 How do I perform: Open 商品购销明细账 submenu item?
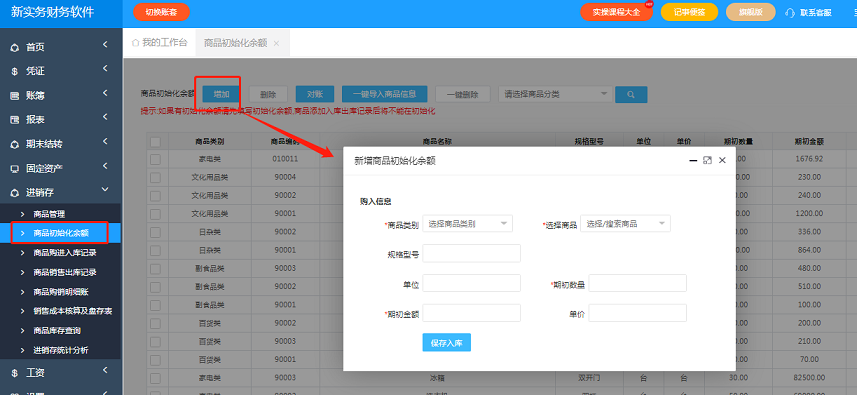(61, 292)
